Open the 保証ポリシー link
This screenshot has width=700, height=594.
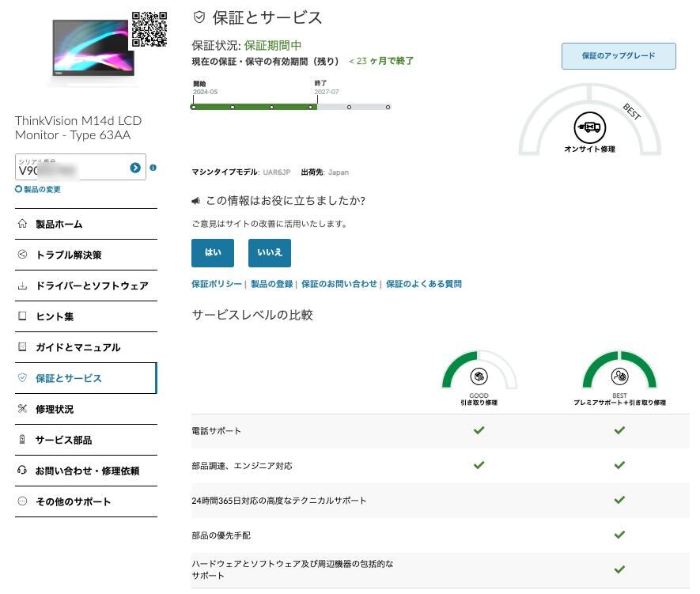coord(217,284)
